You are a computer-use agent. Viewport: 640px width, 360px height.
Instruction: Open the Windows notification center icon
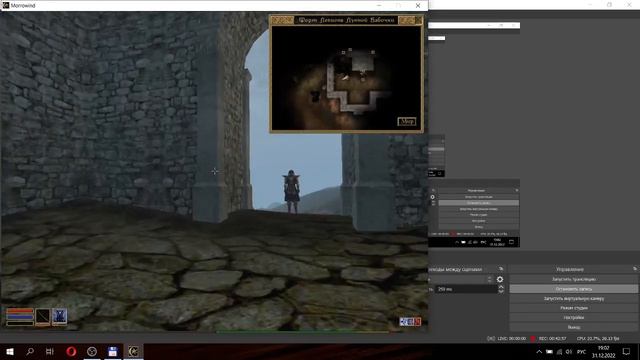[x=627, y=351]
